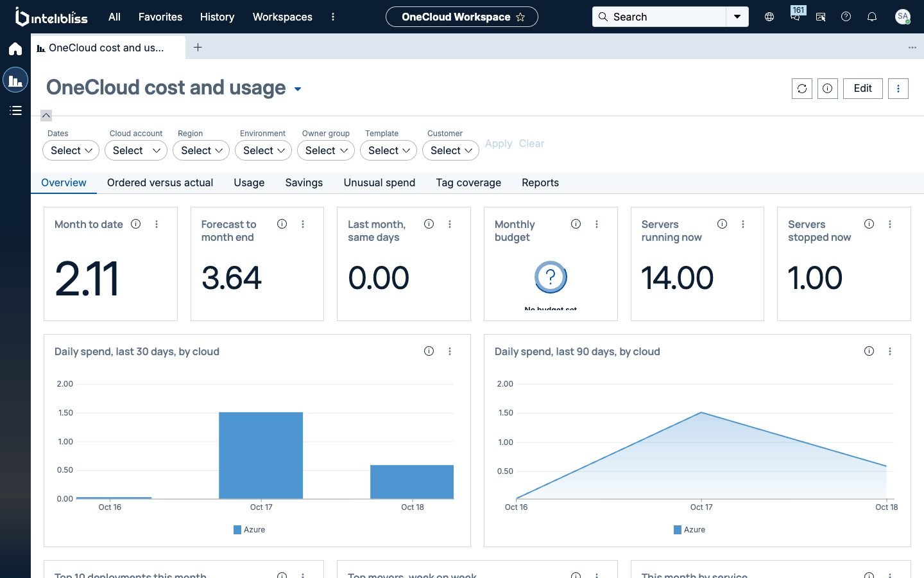Open options for Monthly budget card
This screenshot has width=924, height=578.
(x=597, y=224)
